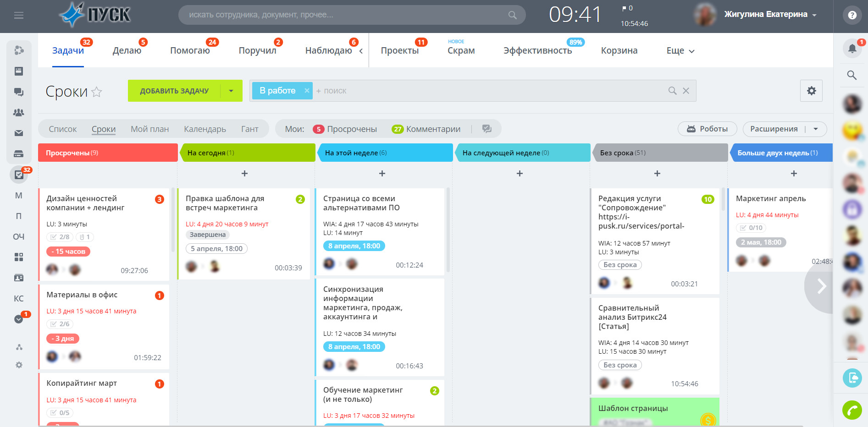This screenshot has width=868, height=427.
Task: Click the comments bubble filter icon
Action: tap(487, 129)
